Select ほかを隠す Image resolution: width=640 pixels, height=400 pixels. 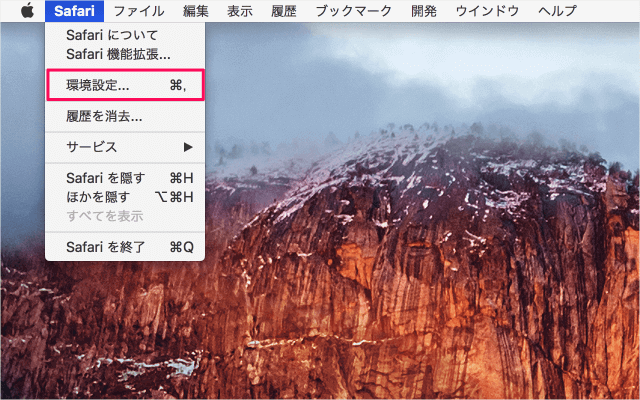(x=125, y=197)
